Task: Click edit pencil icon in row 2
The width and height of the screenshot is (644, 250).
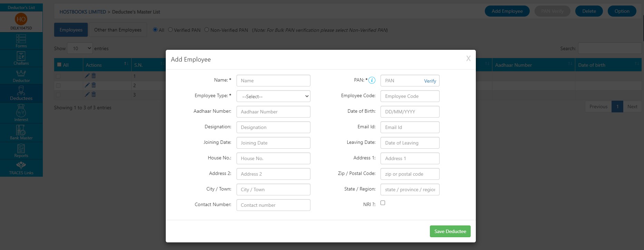Action: point(87,85)
